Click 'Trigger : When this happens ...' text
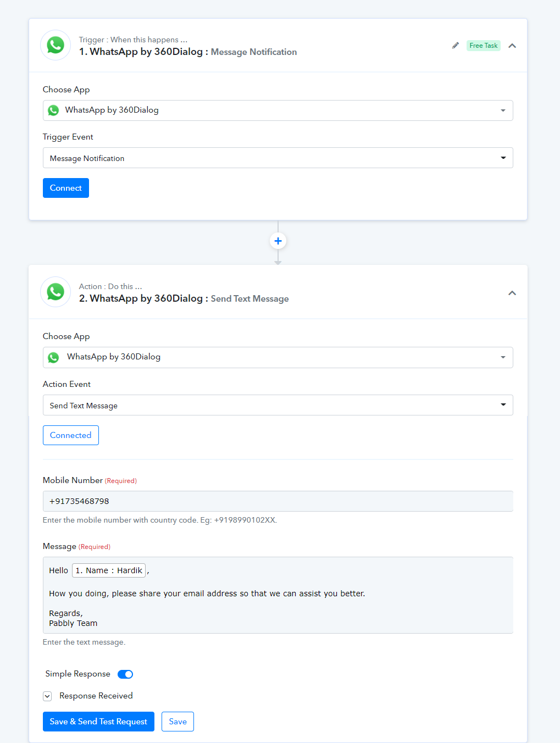This screenshot has width=560, height=743. (x=133, y=40)
